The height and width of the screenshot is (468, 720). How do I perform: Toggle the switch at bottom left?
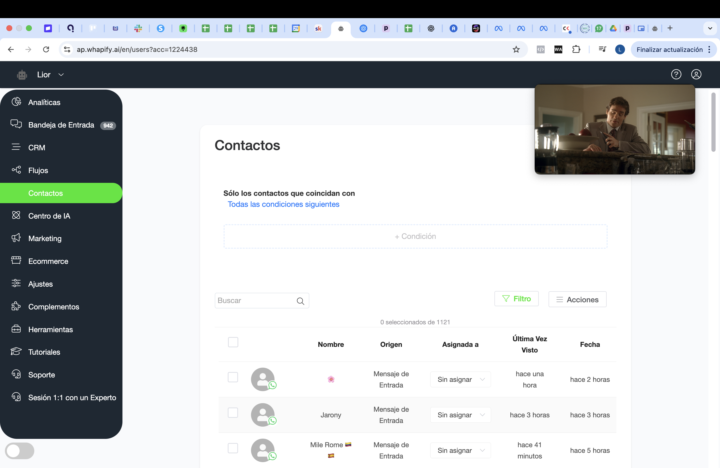pos(20,450)
